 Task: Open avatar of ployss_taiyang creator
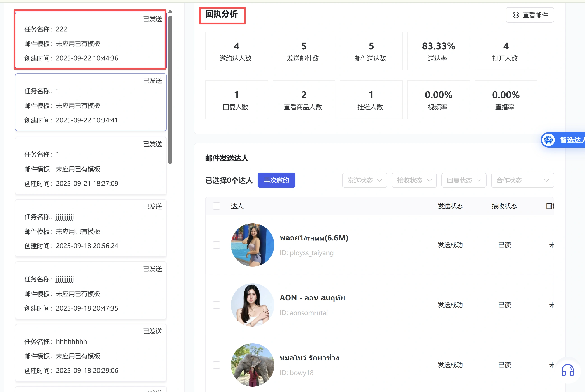click(x=252, y=245)
